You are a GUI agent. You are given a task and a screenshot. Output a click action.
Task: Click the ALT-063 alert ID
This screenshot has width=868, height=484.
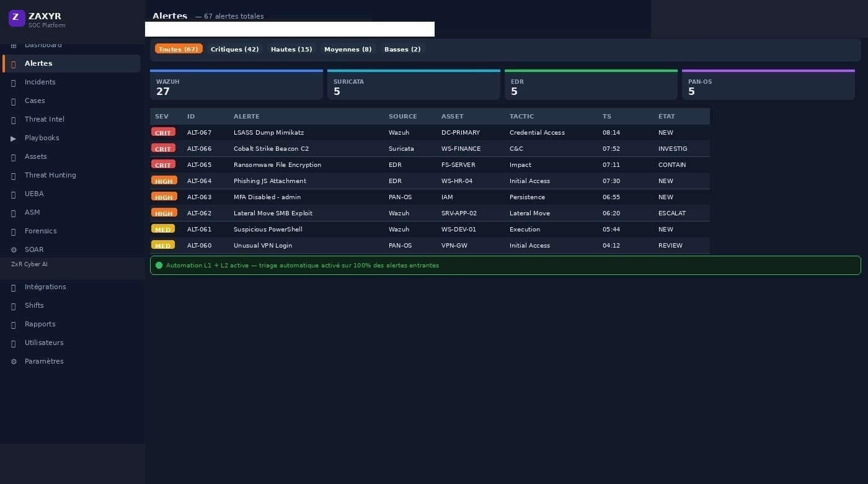click(x=199, y=197)
